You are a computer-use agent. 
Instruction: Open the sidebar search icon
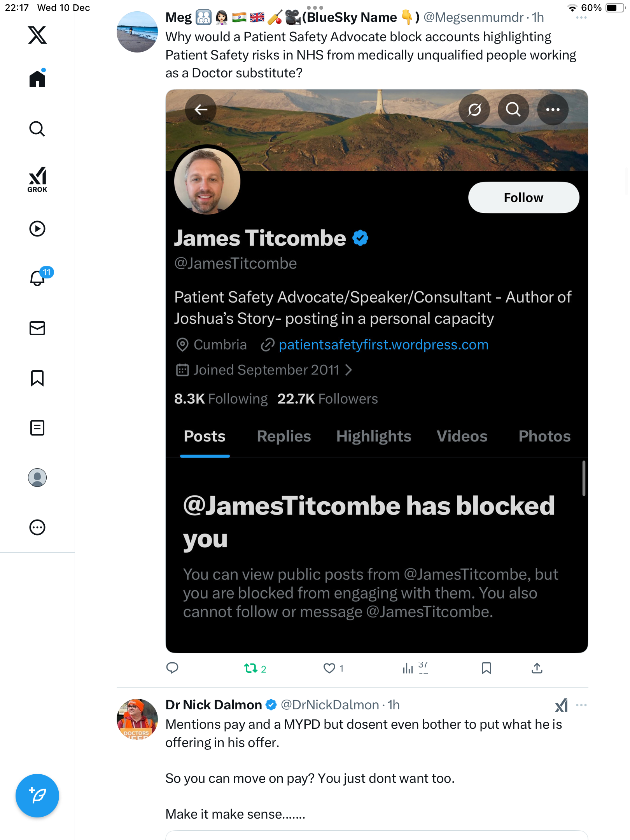(x=37, y=129)
